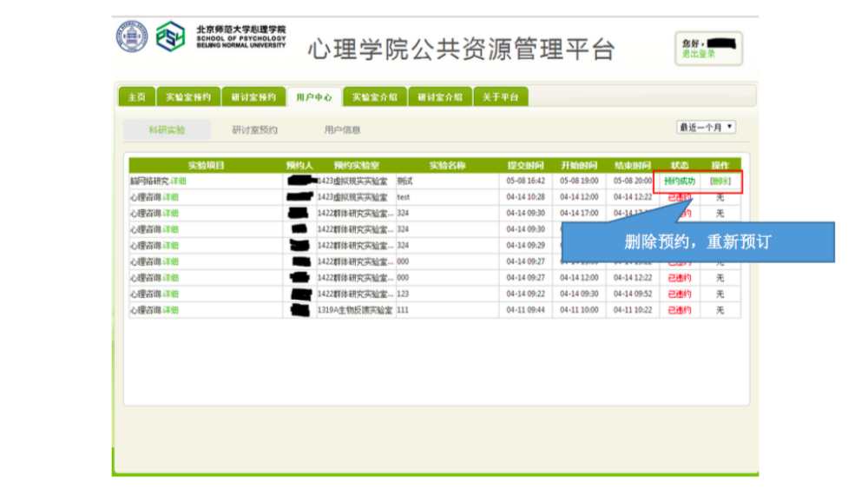Open the 研讨室预约 tab in navigation bar
Viewport: 868px width, 489px height.
pyautogui.click(x=253, y=97)
